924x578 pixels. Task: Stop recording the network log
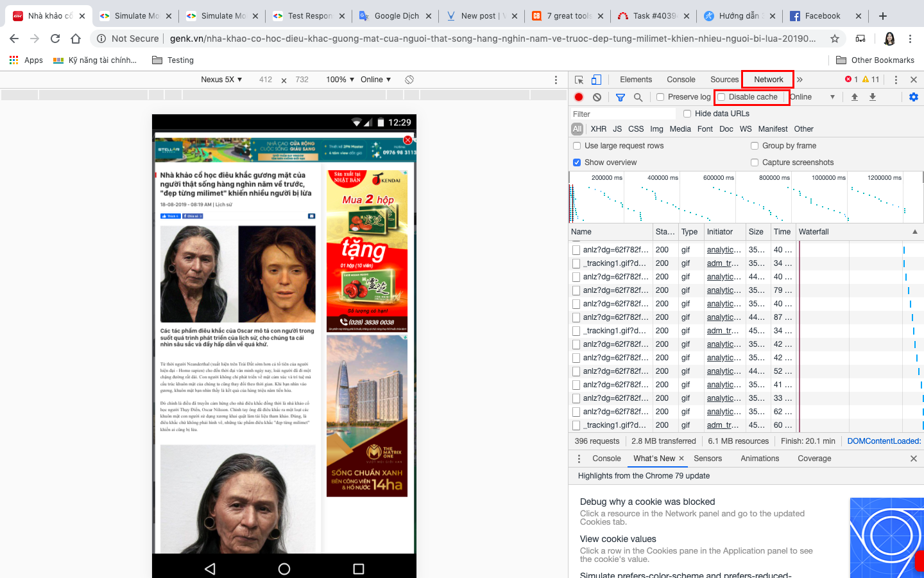tap(579, 97)
